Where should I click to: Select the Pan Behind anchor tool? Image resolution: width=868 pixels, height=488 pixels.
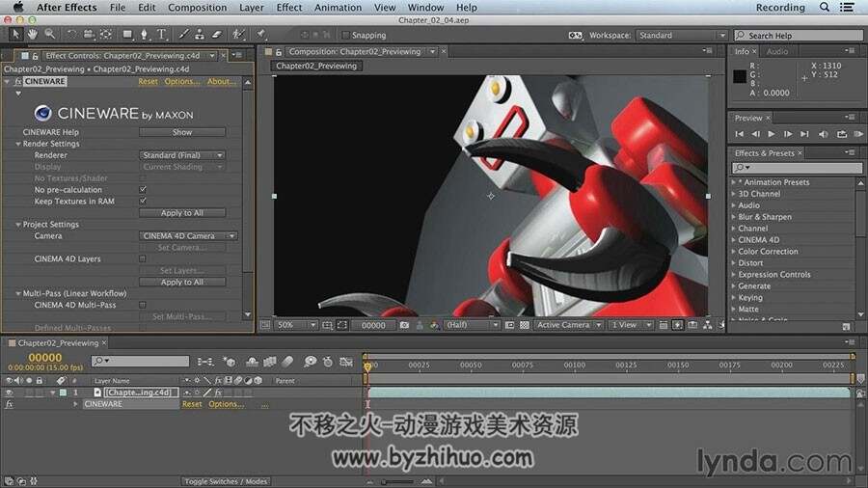click(106, 35)
